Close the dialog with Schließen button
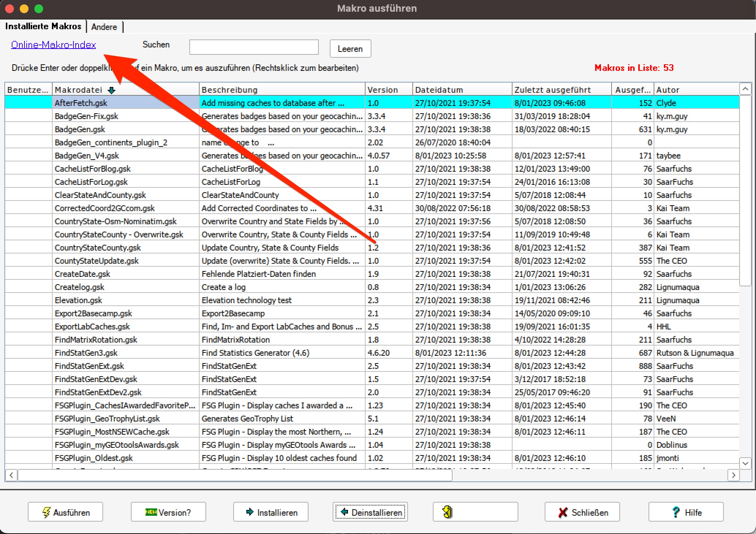The image size is (756, 534). pyautogui.click(x=582, y=512)
